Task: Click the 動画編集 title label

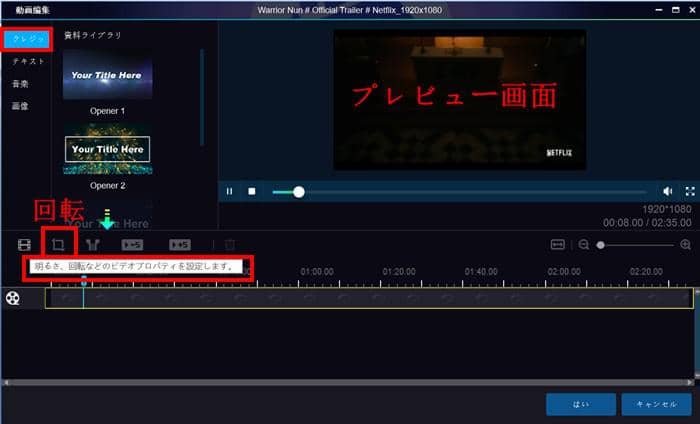Action: [32, 10]
